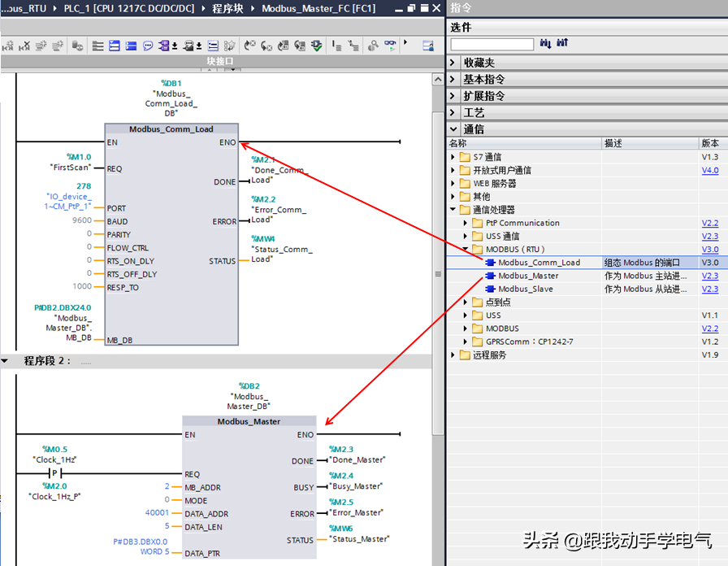Click the V2.2 version link for PtP Communication
This screenshot has width=728, height=566.
pos(709,223)
